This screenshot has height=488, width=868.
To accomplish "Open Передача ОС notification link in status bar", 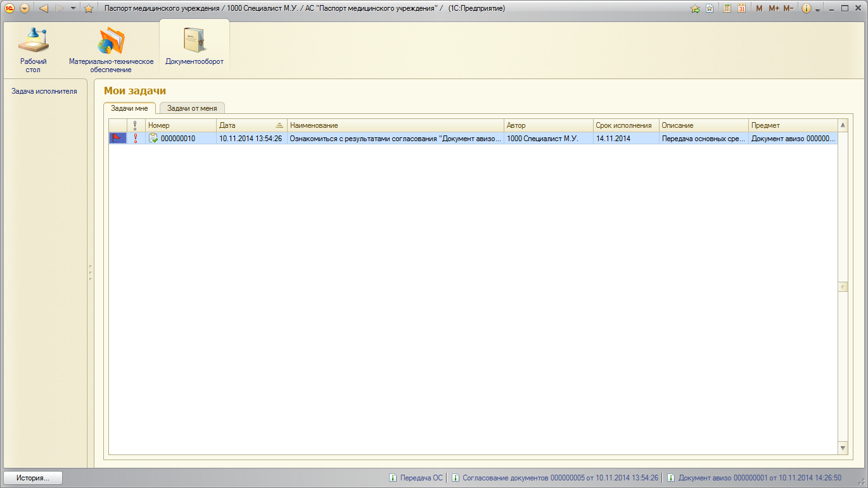I will (x=421, y=478).
